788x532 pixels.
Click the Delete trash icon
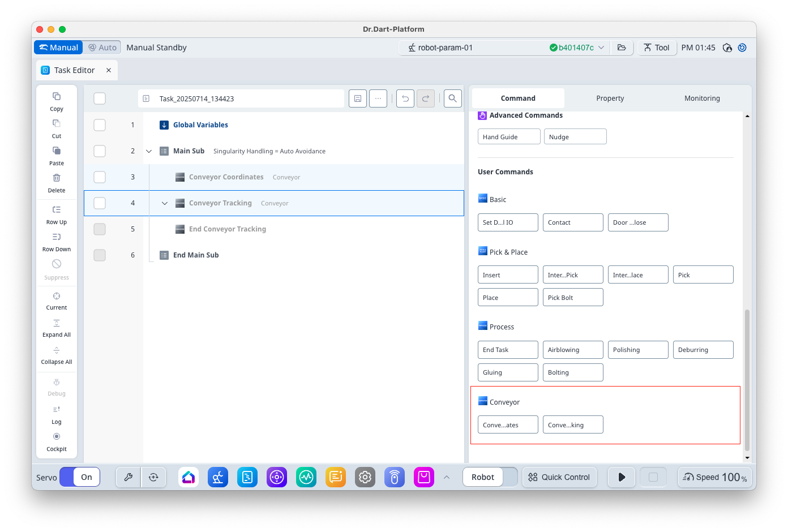[57, 178]
